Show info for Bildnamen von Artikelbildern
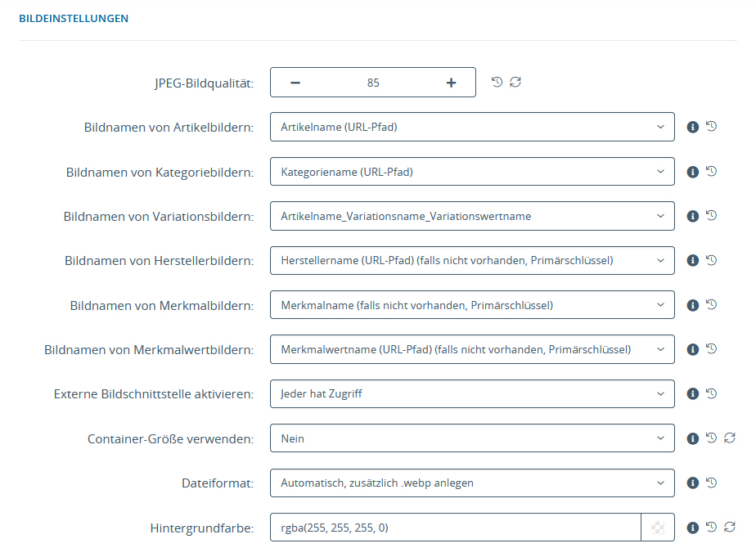This screenshot has width=756, height=557. [693, 128]
